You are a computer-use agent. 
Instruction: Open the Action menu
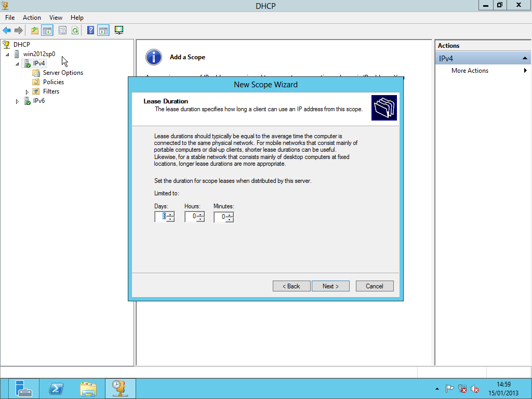32,18
